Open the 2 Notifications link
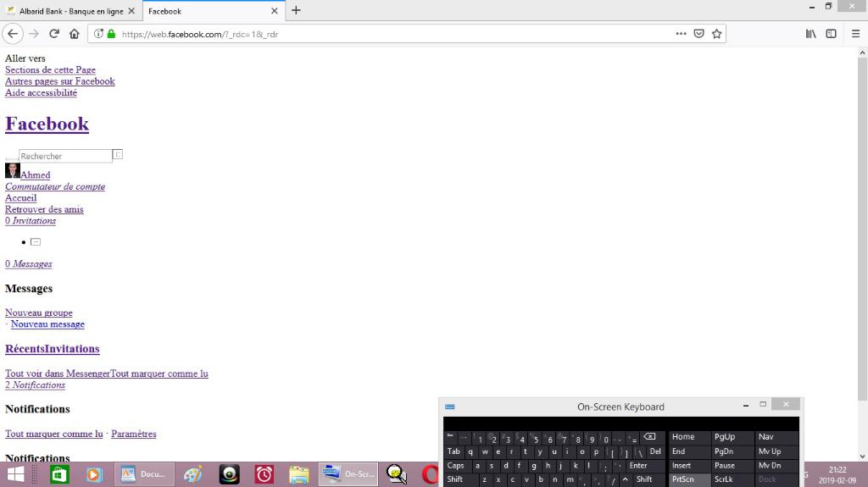The height and width of the screenshot is (487, 868). point(35,385)
